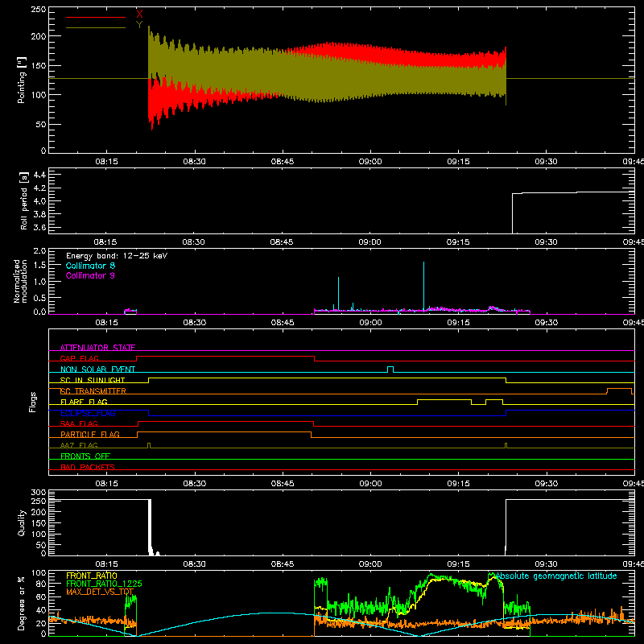The height and width of the screenshot is (644, 644).
Task: Click the '250' value on Pointing axis
Action: point(39,10)
